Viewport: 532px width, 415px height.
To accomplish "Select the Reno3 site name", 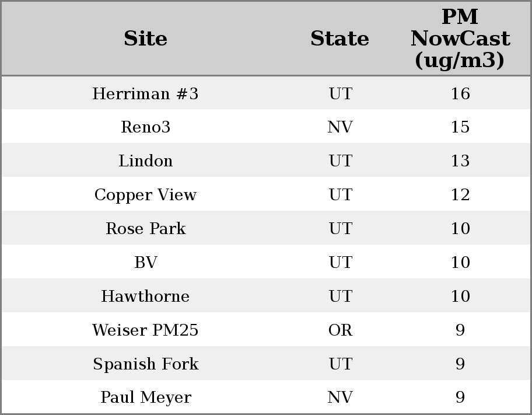I will [145, 127].
